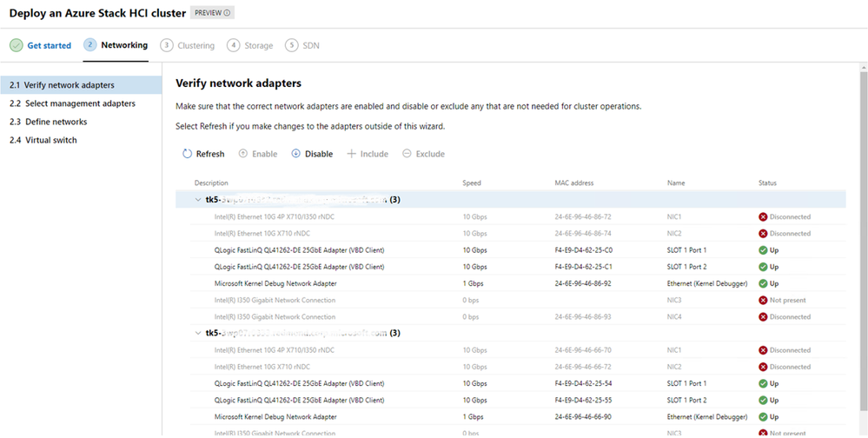Click the green Up icon for MAC F4-E9-D4-62-25-C0
This screenshot has height=438, width=868.
(763, 249)
